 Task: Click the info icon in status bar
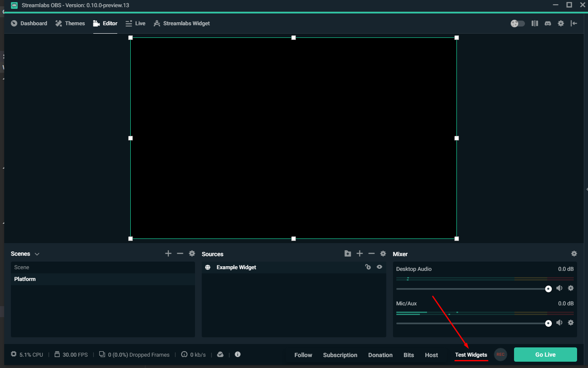(x=237, y=354)
